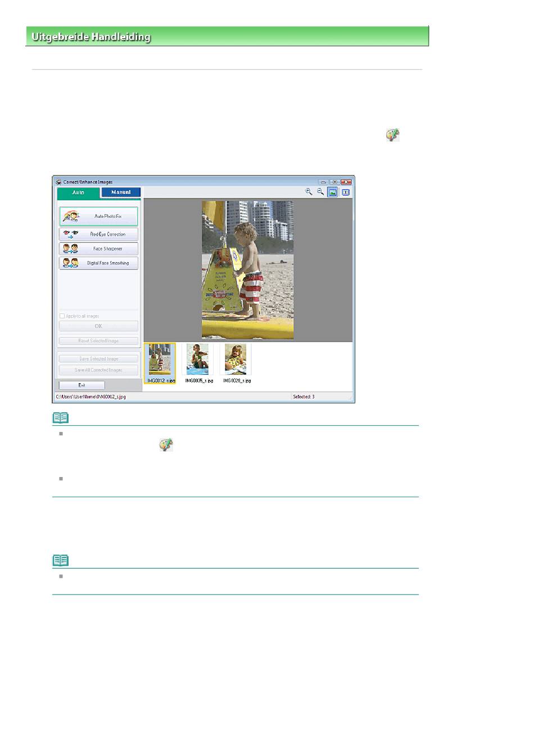Switch to the Manual tab
The width and height of the screenshot is (534, 756).
tap(121, 192)
